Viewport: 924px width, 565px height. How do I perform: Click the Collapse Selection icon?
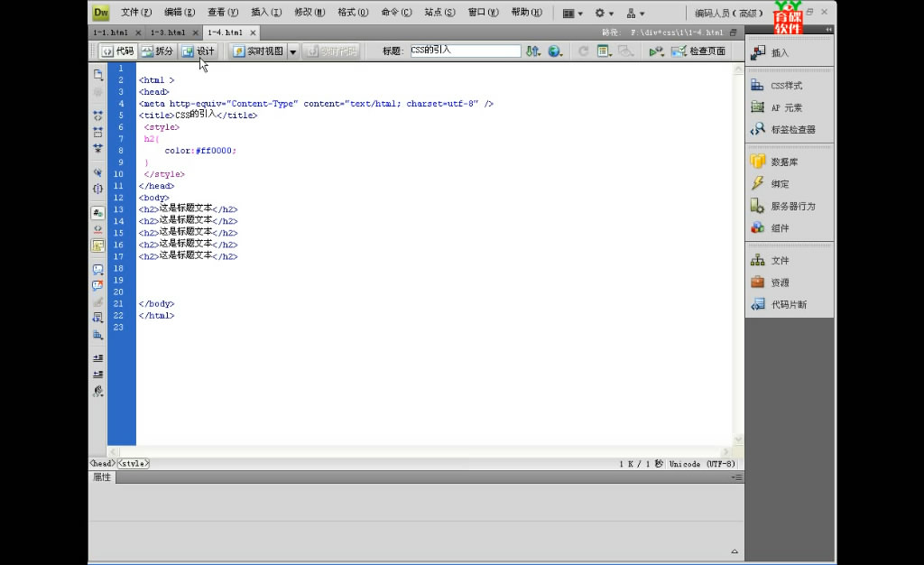pos(97,132)
